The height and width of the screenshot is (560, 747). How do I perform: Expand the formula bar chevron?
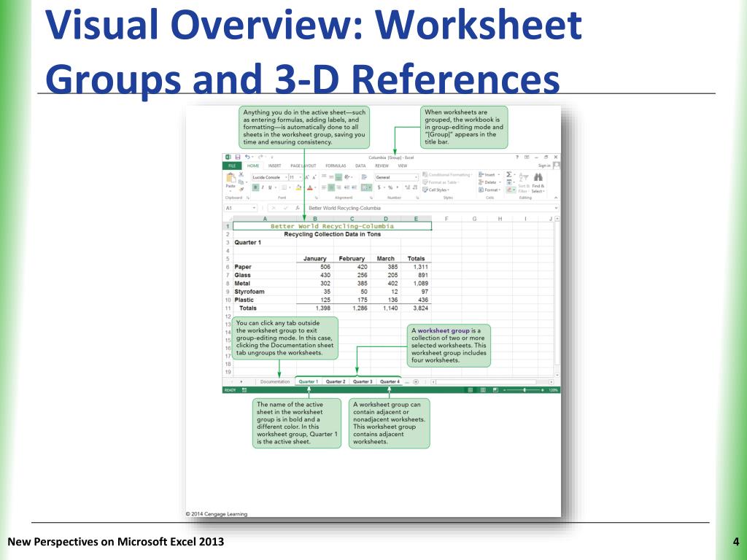[556, 208]
